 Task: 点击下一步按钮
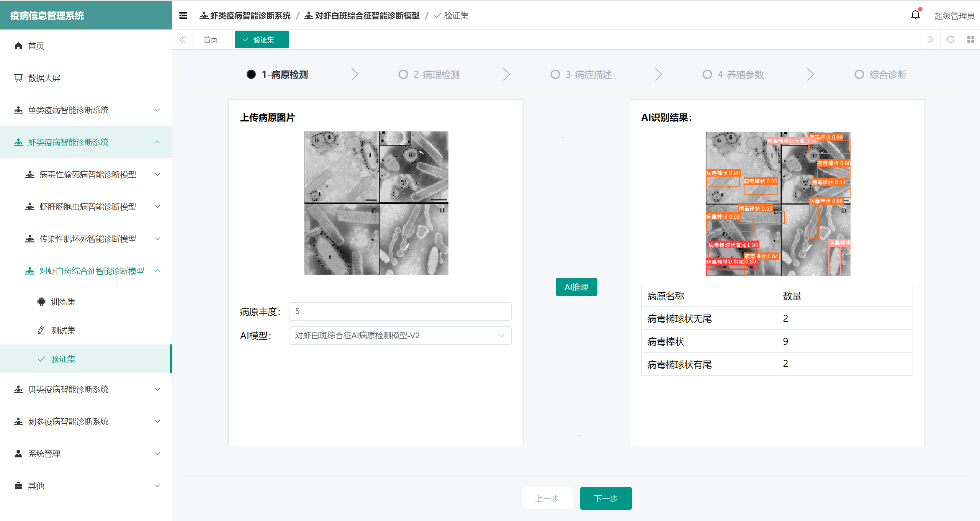(x=605, y=498)
